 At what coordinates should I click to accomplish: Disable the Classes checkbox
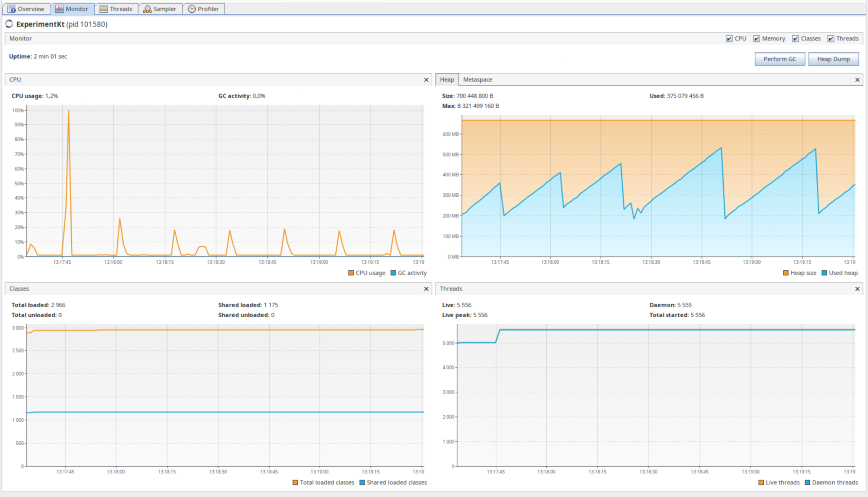(795, 39)
